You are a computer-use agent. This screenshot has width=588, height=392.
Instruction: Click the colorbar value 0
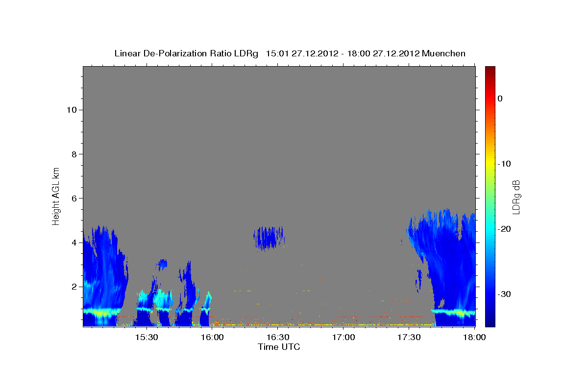(x=500, y=98)
